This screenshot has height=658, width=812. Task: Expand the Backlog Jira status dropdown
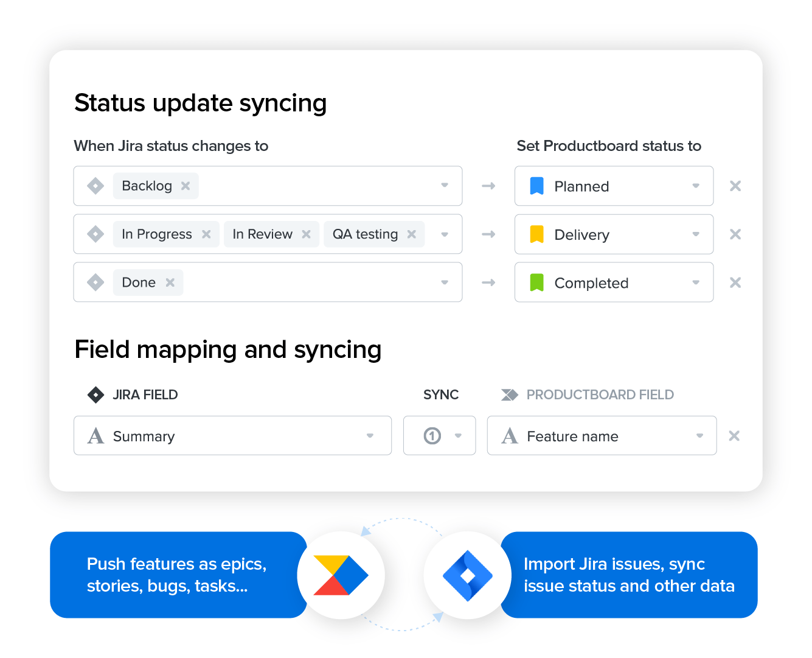tap(445, 186)
